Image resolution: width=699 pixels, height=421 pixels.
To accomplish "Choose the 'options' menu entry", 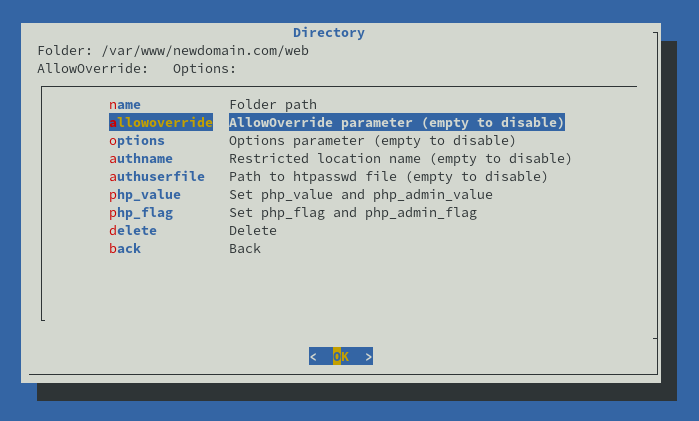I will click(x=137, y=140).
